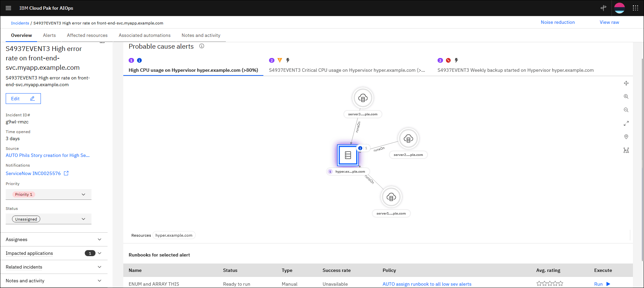Open ServiceNow external link icon
644x288 pixels.
(66, 173)
